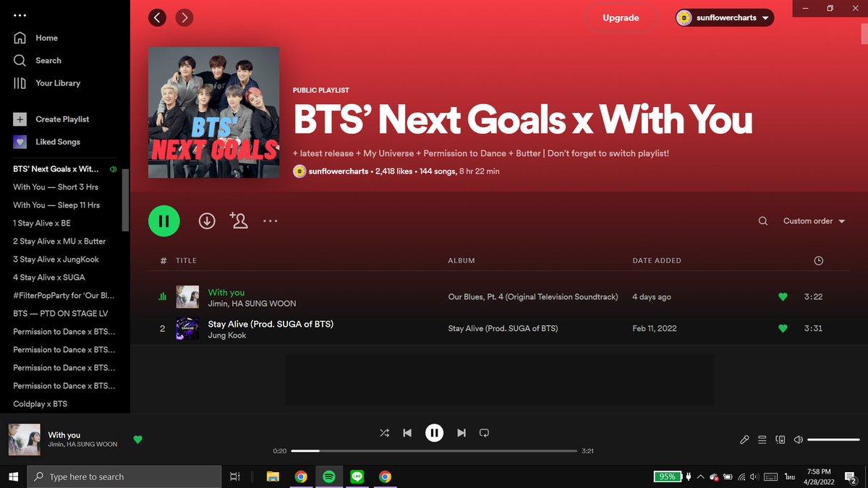The height and width of the screenshot is (488, 868).
Task: Open the 2 Stay Alive x MU x Butter playlist
Action: tap(59, 241)
